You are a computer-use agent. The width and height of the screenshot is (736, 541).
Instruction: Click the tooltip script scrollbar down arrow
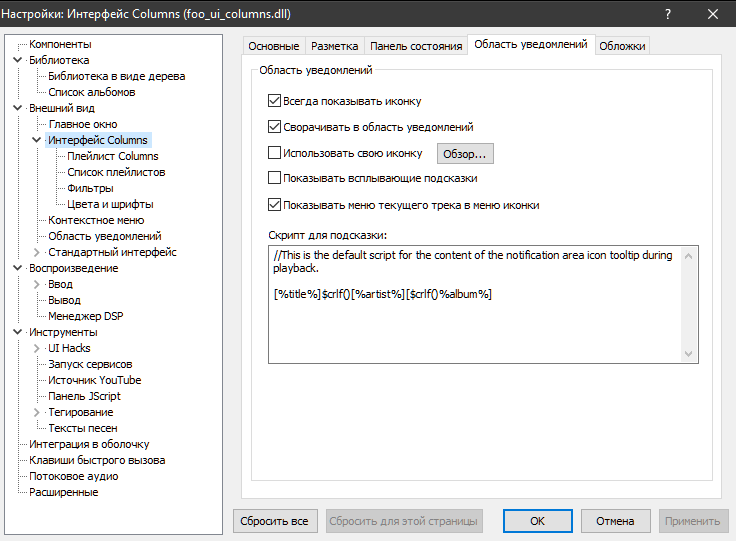(689, 354)
